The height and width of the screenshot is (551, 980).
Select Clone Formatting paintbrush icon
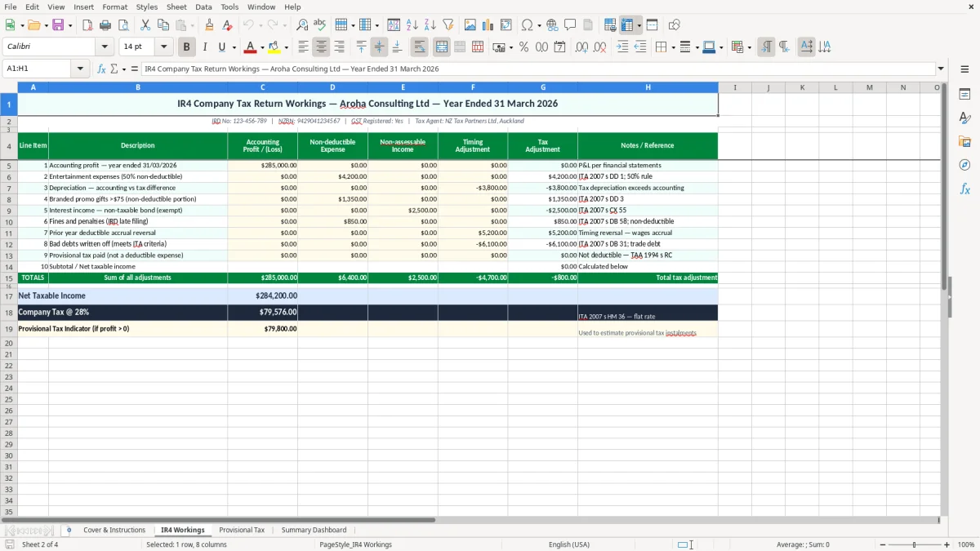point(210,25)
